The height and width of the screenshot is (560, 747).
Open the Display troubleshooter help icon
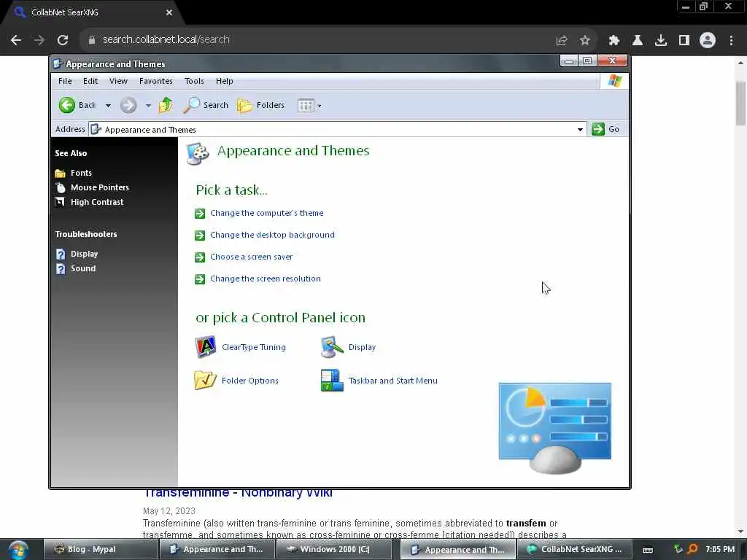pos(61,254)
